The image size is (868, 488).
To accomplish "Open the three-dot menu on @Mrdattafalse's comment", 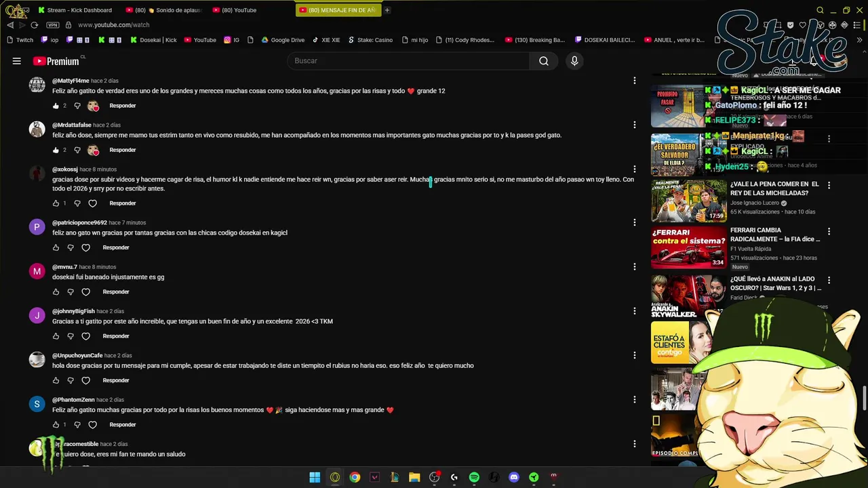I will 635,125.
